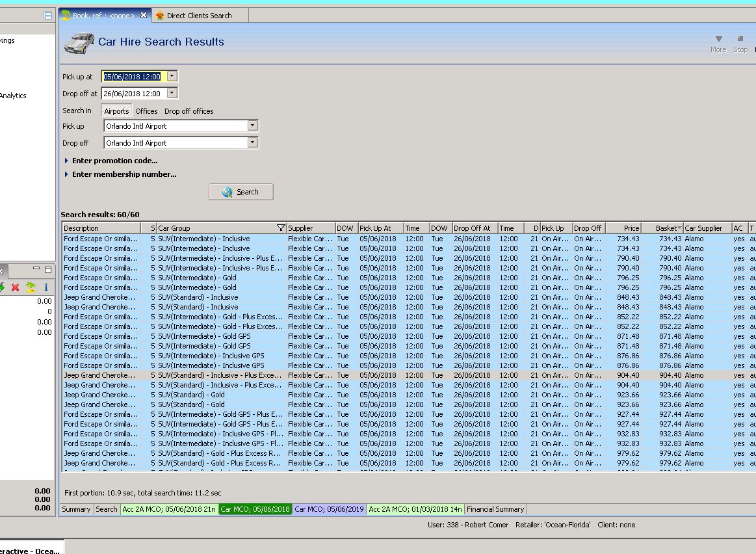Click the blue info icon
This screenshot has width=756, height=554.
click(x=46, y=287)
